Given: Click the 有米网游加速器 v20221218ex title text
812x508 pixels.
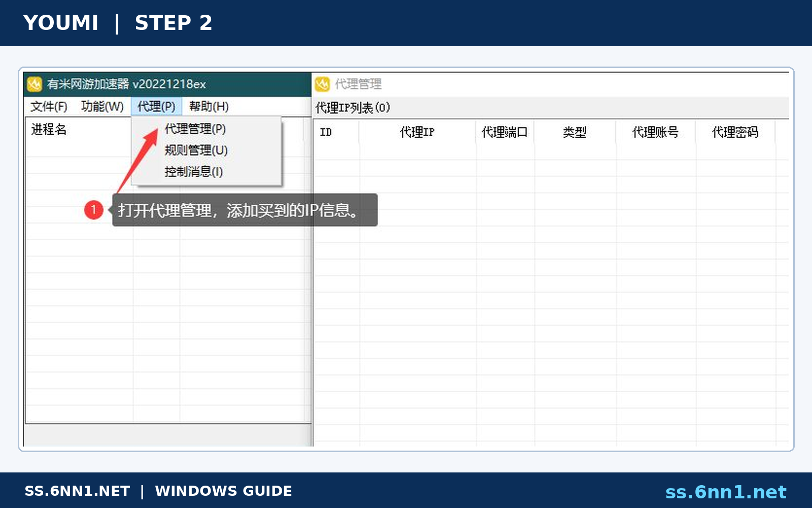Looking at the screenshot, I should click(126, 84).
